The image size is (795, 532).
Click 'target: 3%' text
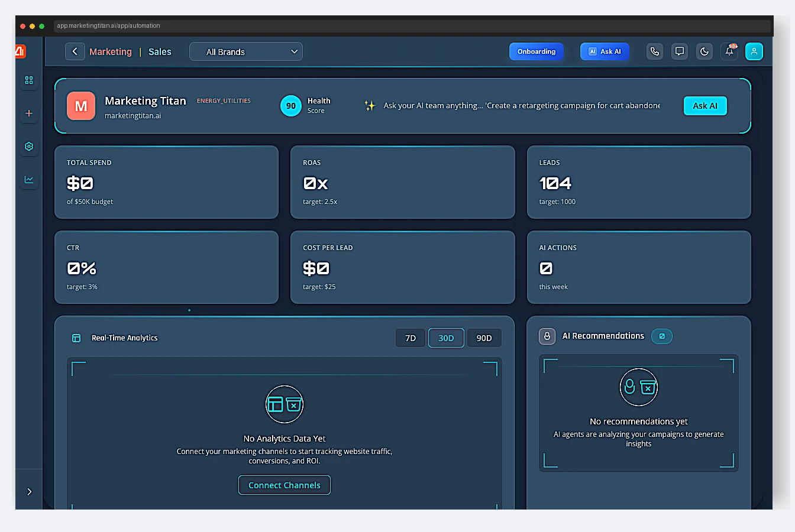[82, 287]
